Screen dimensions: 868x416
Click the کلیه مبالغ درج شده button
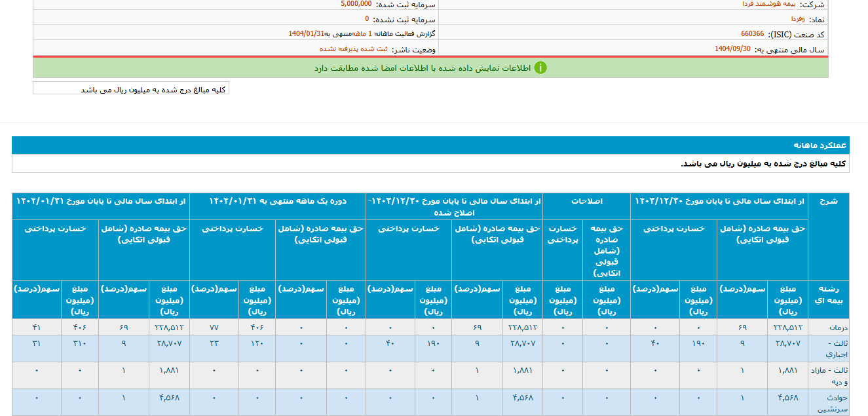click(132, 88)
